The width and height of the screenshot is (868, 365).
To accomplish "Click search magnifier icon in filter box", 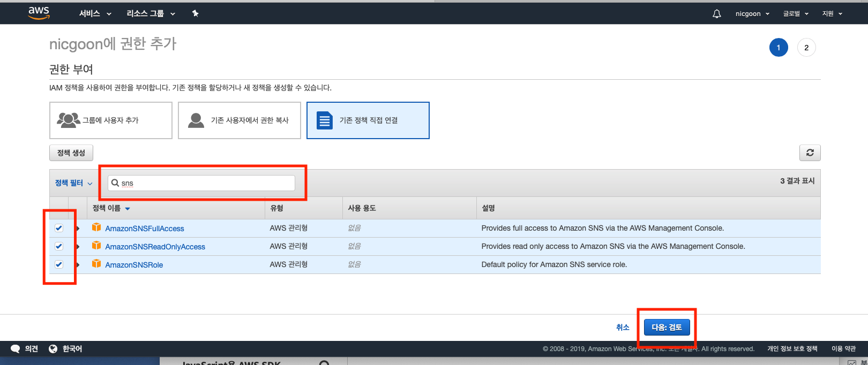I will tap(115, 182).
